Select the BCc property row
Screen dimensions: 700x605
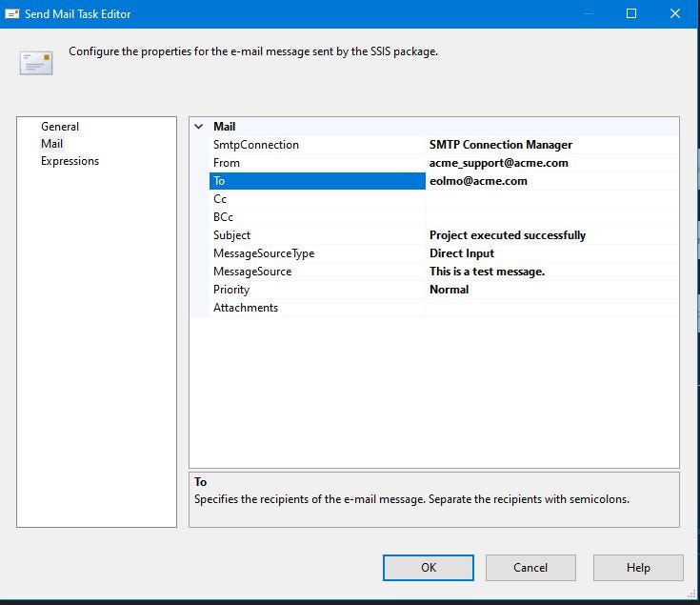coord(444,217)
